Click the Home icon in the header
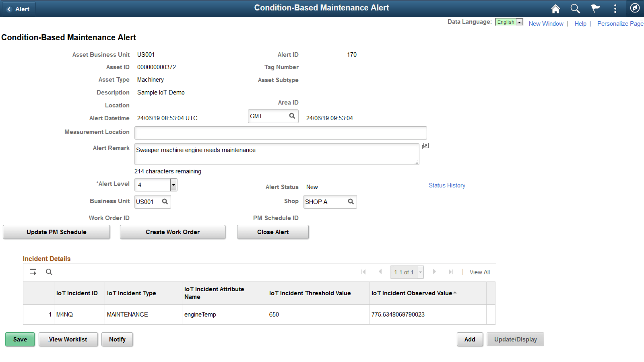Image resolution: width=644 pixels, height=362 pixels. (x=556, y=8)
